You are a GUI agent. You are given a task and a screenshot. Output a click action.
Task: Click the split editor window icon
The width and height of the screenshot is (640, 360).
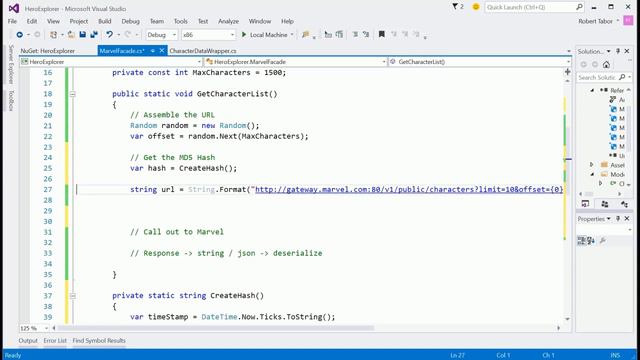[567, 71]
